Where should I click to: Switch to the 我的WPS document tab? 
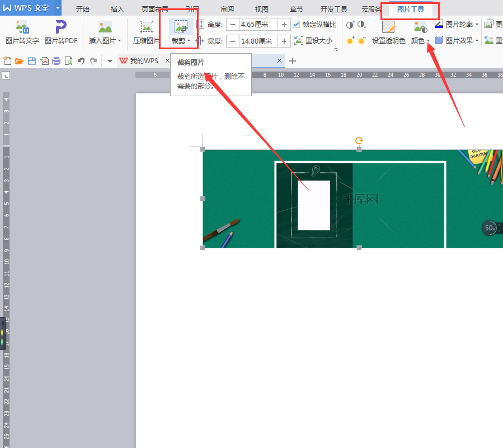coord(144,60)
